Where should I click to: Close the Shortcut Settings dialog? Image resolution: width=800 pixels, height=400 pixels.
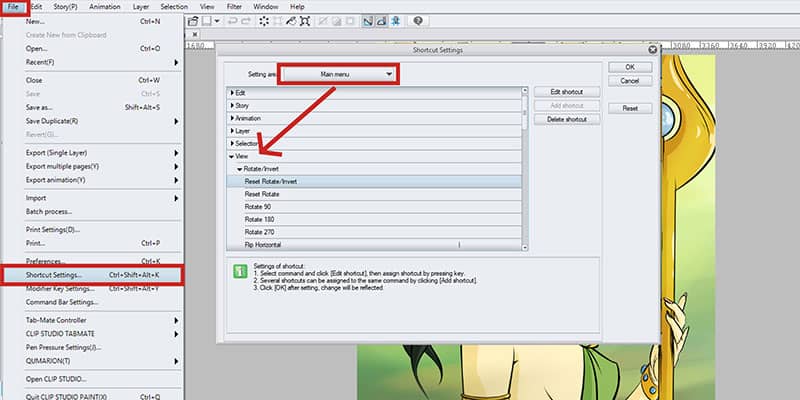652,49
